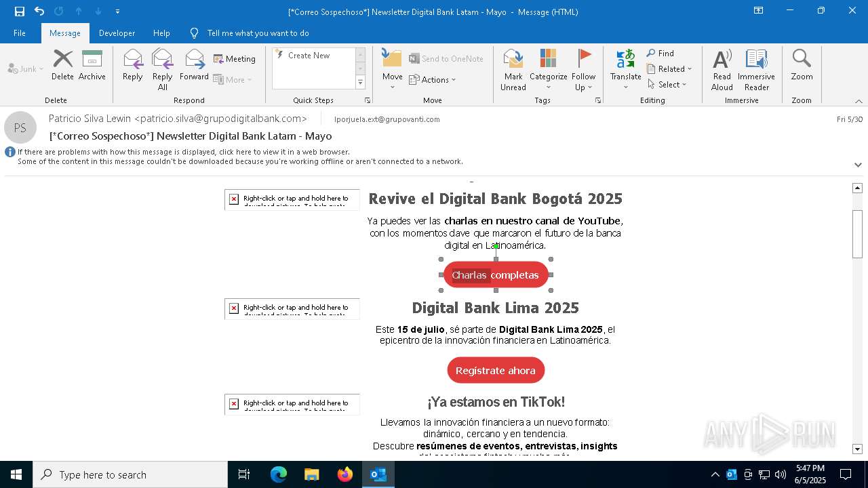
Task: Click the Charlas completas button
Action: 496,274
